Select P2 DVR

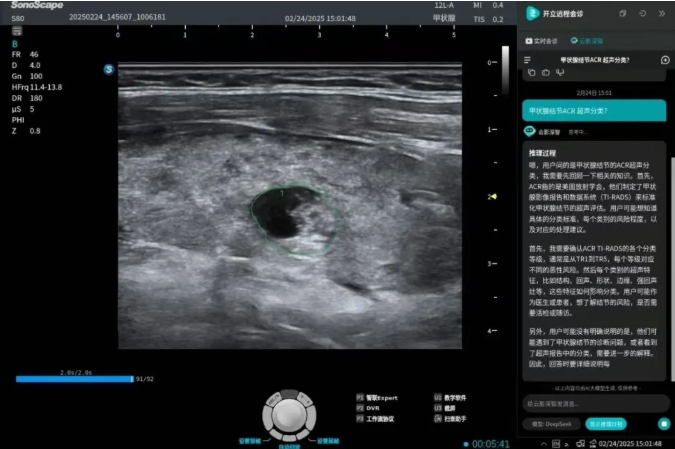(x=368, y=408)
